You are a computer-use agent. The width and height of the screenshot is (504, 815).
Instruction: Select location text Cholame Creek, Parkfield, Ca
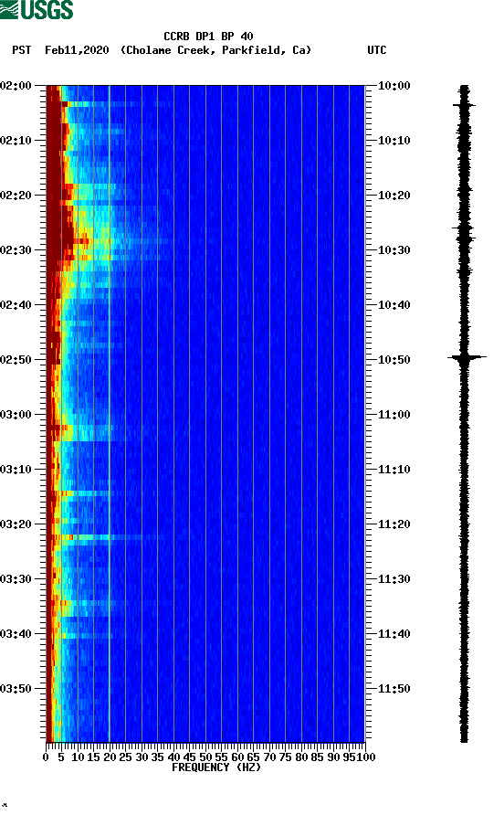click(x=215, y=50)
